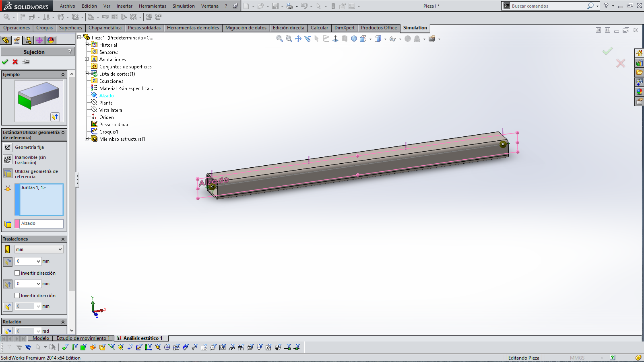Image resolution: width=644 pixels, height=362 pixels.
Task: Expand the Lista de cortes(1) node
Action: coord(87,74)
